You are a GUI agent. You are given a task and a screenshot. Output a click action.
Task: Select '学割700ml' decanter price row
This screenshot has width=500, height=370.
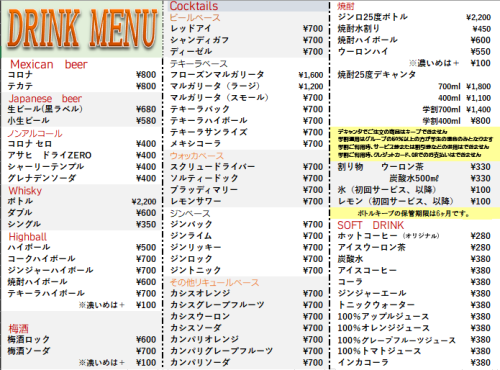[457, 109]
